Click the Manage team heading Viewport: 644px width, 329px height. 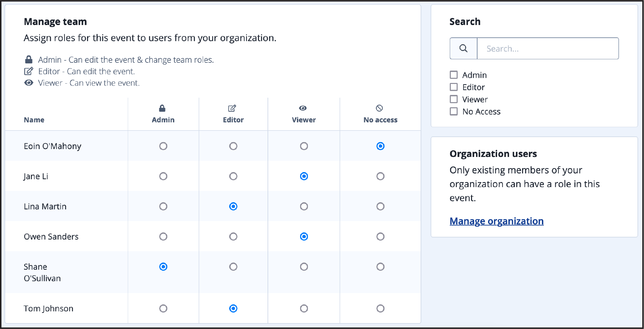[x=55, y=22]
